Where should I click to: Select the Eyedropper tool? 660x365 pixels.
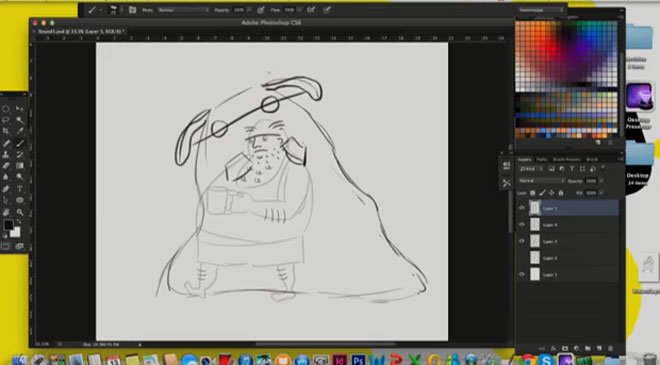(x=20, y=131)
